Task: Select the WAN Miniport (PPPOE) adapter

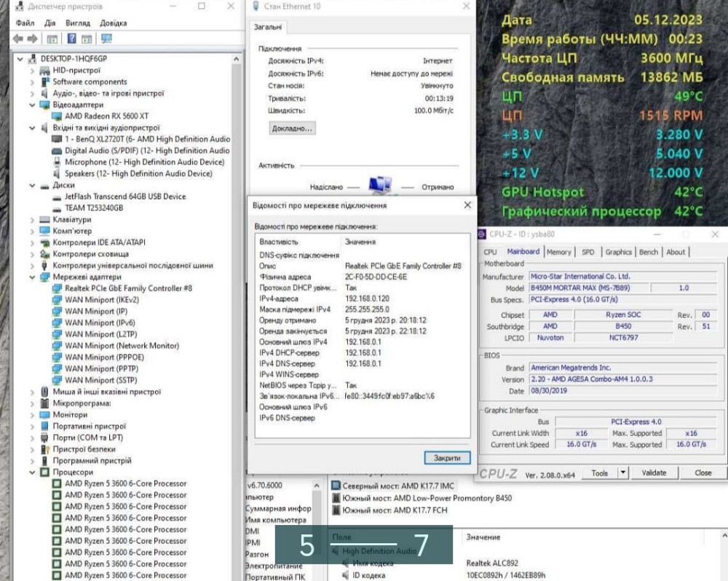Action: (105, 357)
